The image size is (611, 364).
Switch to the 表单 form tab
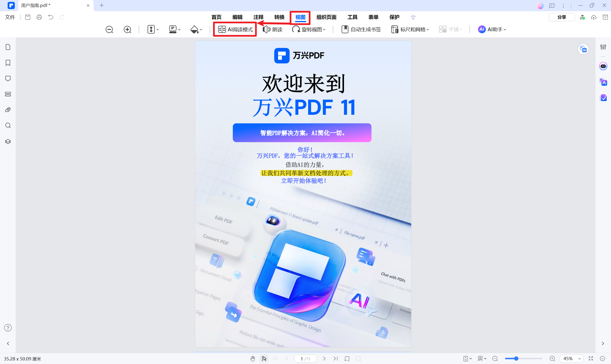[x=373, y=17]
